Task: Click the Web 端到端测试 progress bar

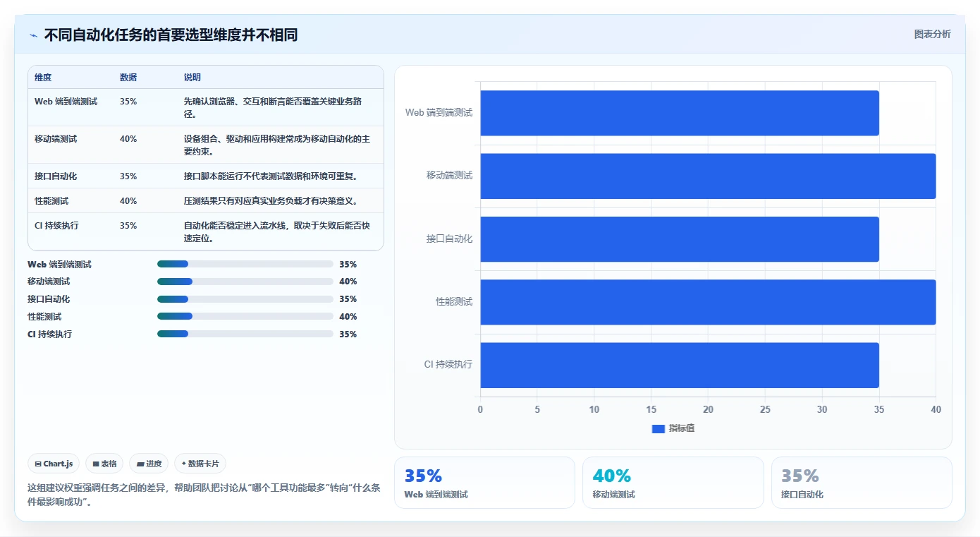Action: (245, 264)
